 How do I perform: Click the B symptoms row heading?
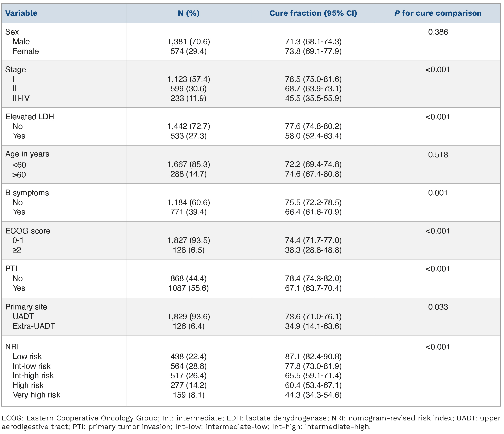pos(27,193)
